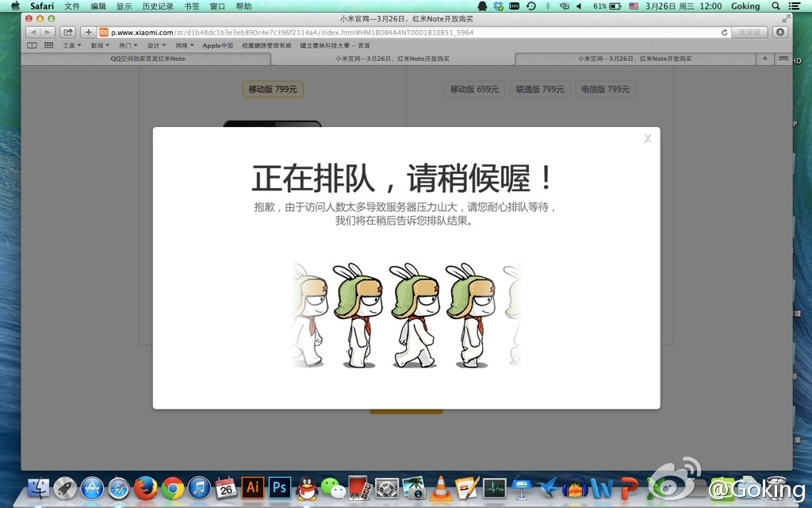Close the queue dialog with the X

[x=647, y=138]
